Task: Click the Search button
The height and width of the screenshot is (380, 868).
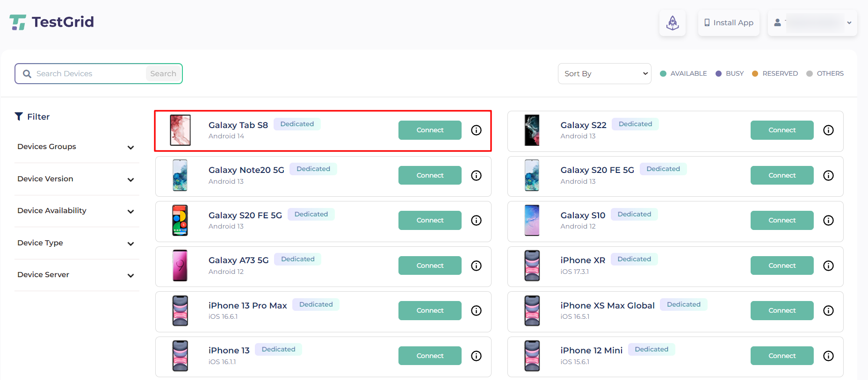Action: pos(163,74)
